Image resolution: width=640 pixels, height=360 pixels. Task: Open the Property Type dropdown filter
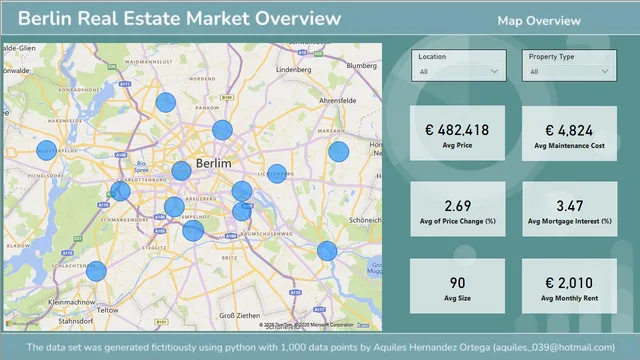point(569,66)
